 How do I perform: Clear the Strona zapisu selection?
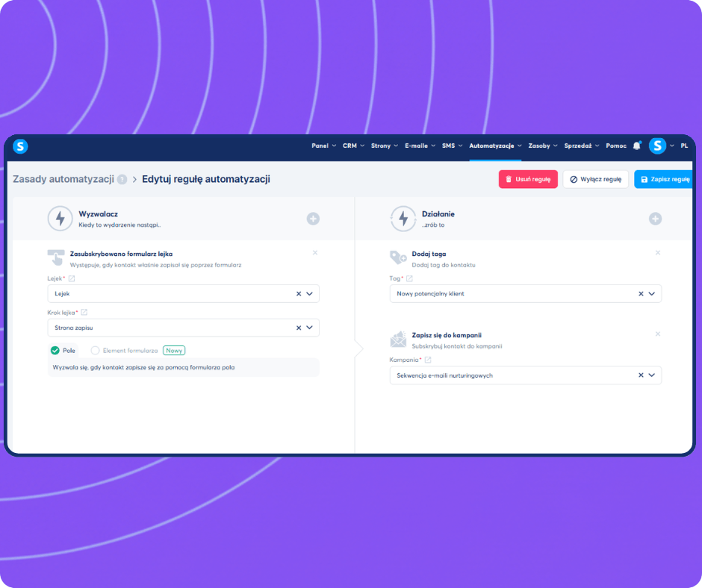point(299,328)
